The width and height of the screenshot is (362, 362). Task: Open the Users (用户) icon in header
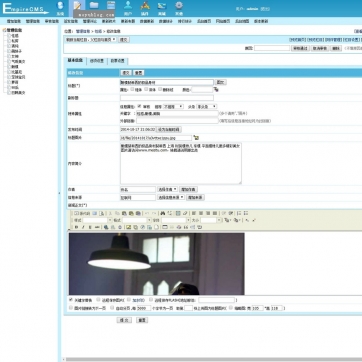[x=128, y=8]
